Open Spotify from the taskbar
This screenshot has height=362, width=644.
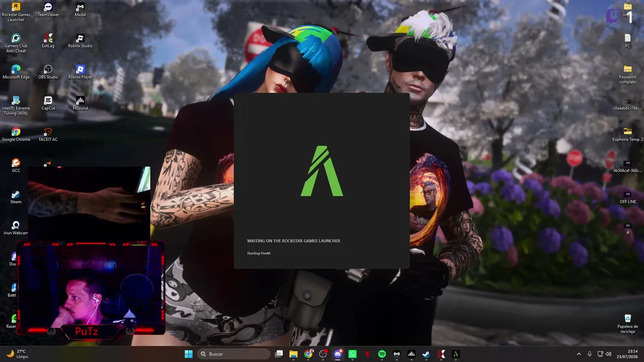point(382,354)
